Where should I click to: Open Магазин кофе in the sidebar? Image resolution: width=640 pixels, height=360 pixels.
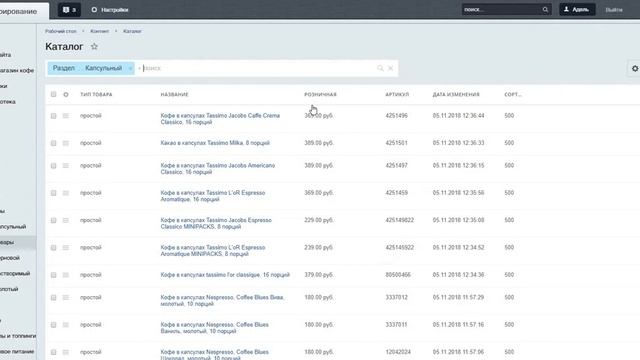(x=17, y=70)
